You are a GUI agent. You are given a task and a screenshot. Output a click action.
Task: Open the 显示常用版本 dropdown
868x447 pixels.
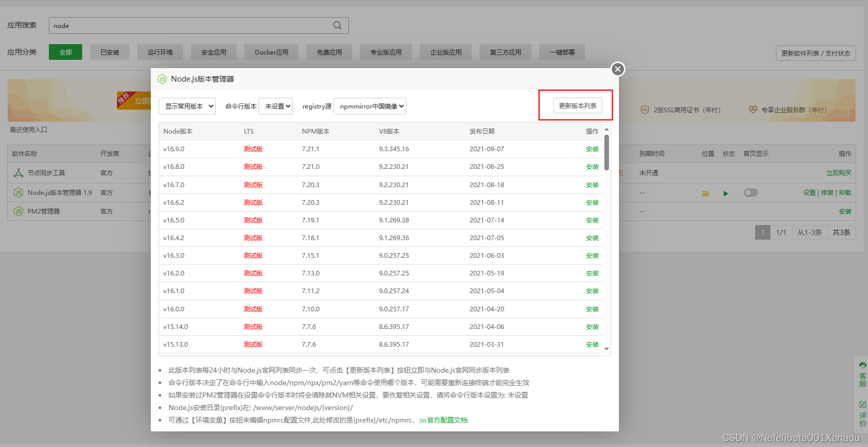[x=187, y=106]
